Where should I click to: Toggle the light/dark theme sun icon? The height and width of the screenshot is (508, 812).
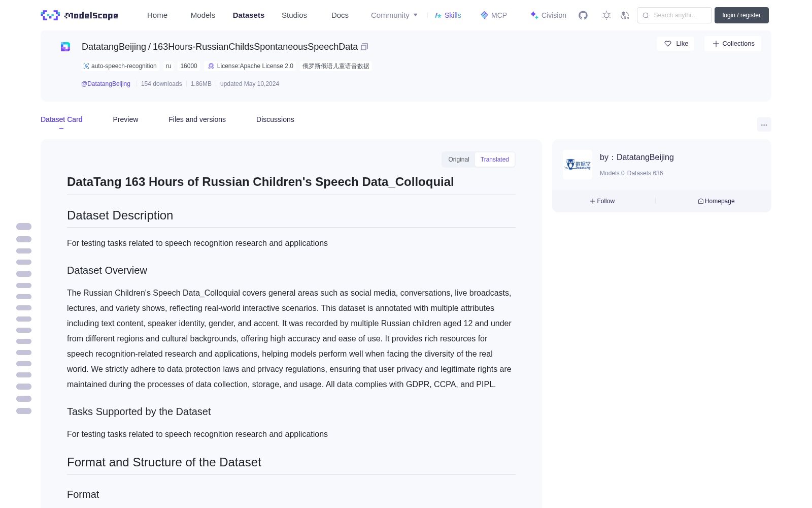point(606,15)
